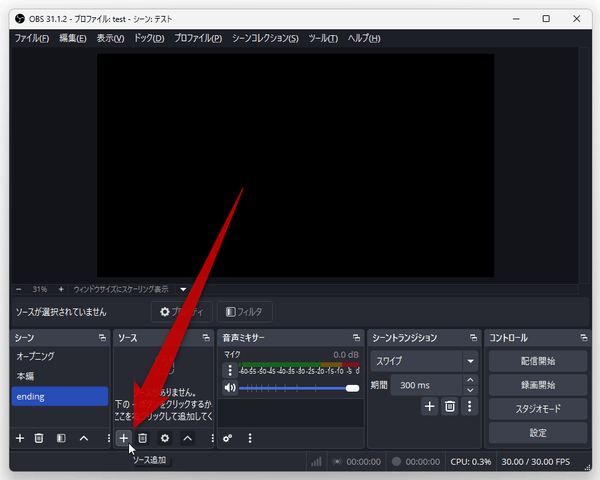This screenshot has height=480, width=600.
Task: Mute the マイク speaker icon
Action: [229, 387]
